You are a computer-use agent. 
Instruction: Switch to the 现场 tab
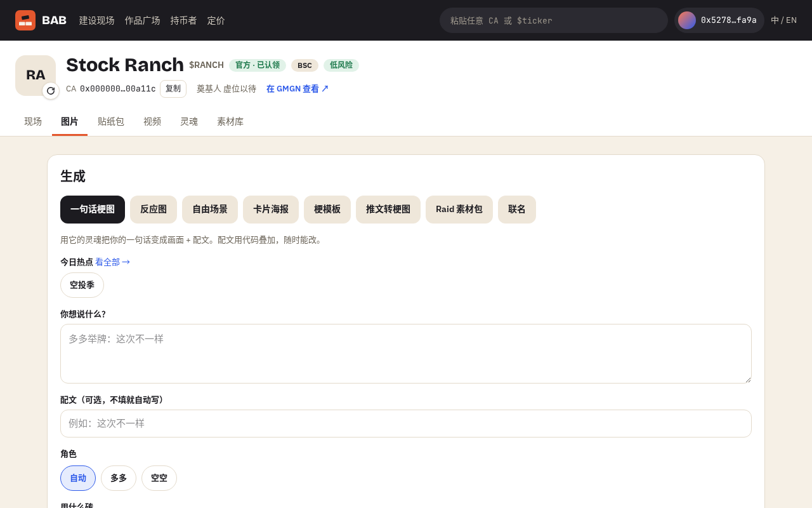(x=33, y=121)
